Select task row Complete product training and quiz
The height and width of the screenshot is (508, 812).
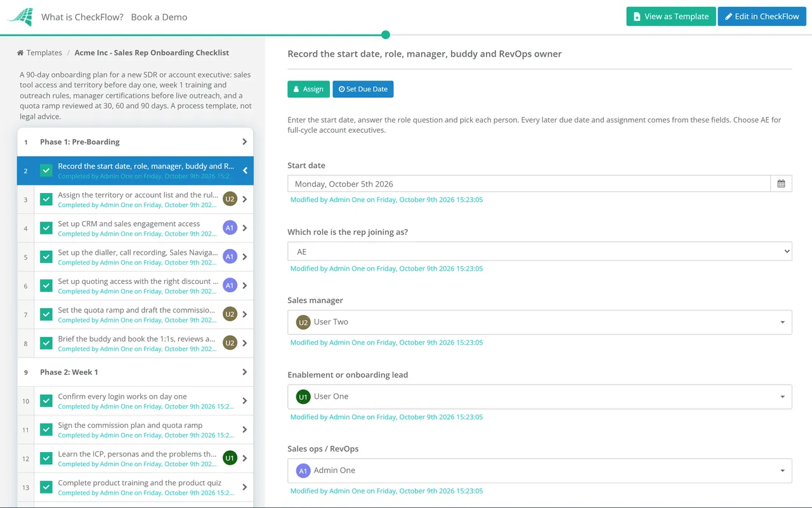coord(135,487)
